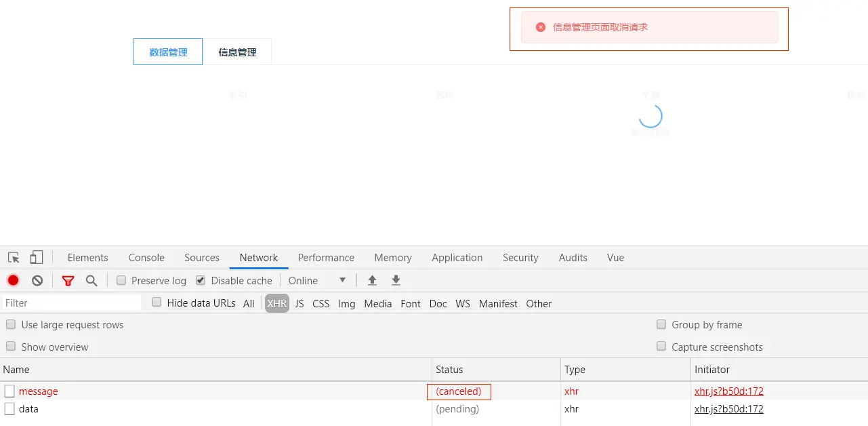
Task: Click the error icon in the notification banner
Action: coord(540,26)
